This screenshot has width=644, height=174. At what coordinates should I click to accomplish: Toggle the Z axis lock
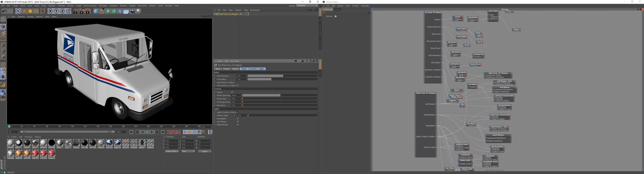(x=62, y=11)
